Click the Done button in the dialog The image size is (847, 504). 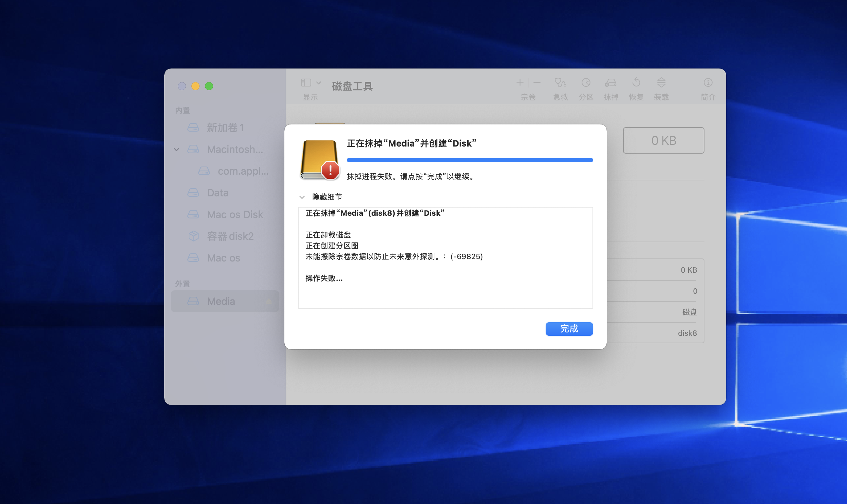(x=569, y=329)
